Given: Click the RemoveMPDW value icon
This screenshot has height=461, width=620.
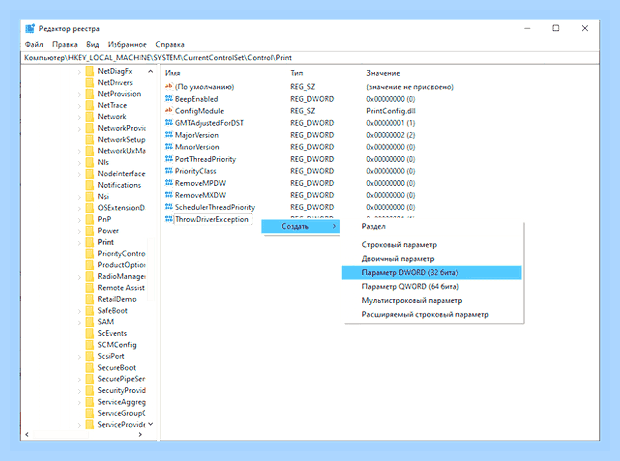Looking at the screenshot, I should 169,183.
